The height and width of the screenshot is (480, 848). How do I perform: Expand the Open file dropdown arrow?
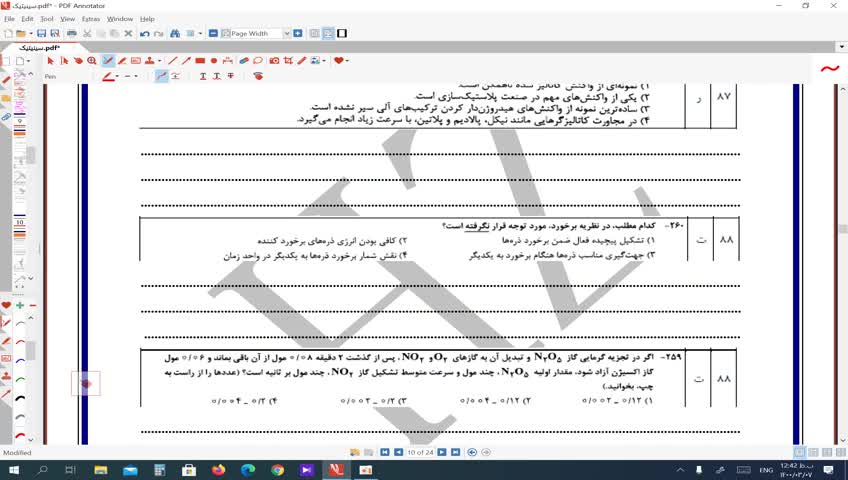pos(29,34)
